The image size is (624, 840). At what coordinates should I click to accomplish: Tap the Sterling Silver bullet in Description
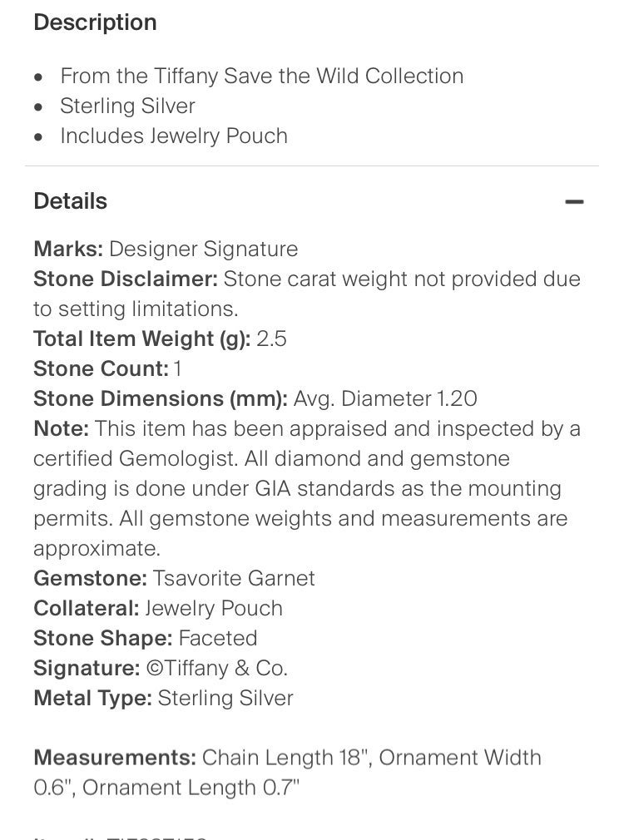(x=127, y=106)
